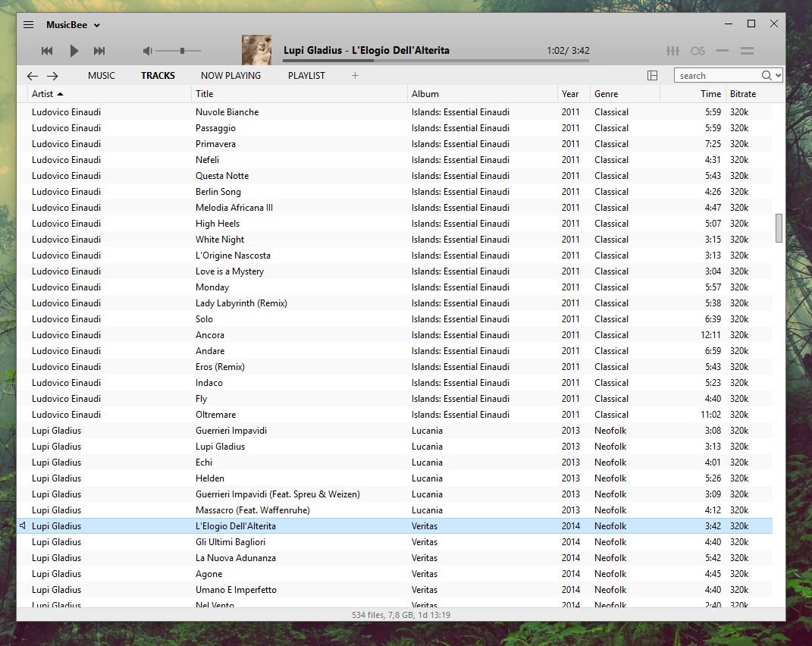The width and height of the screenshot is (812, 646).
Task: Expand the MusicBee title dropdown
Action: 96,25
